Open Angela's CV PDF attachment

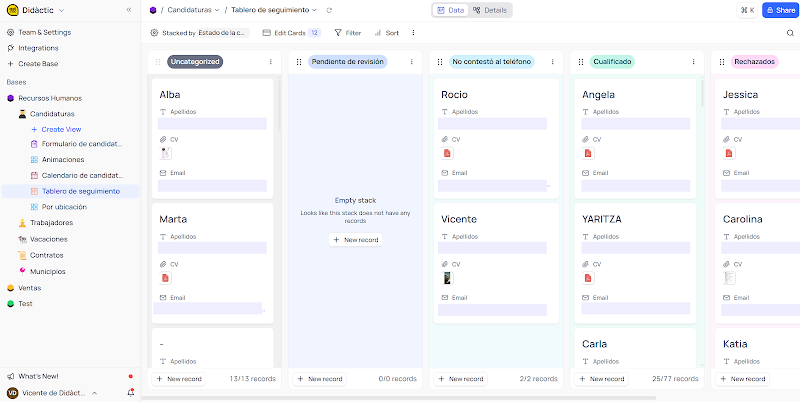pyautogui.click(x=588, y=153)
